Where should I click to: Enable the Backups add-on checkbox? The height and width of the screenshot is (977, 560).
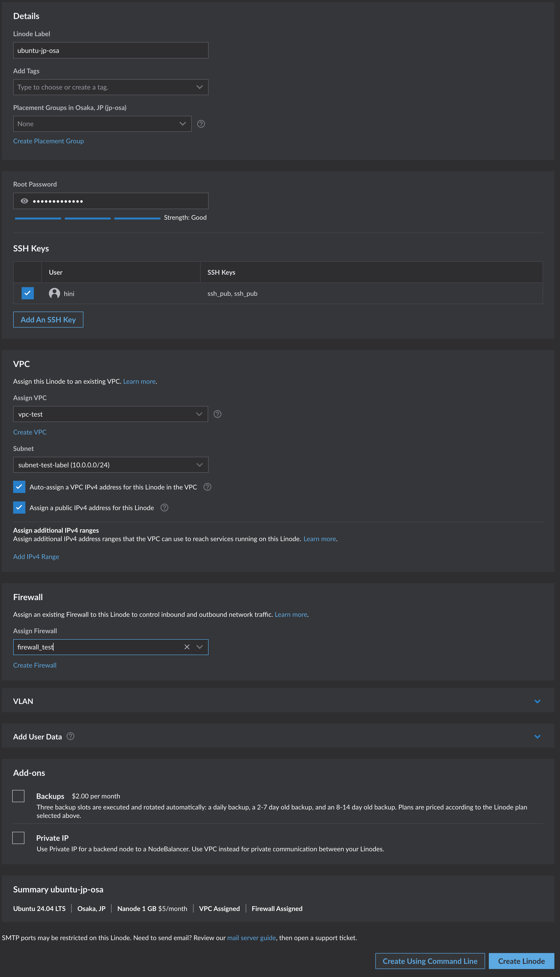click(19, 796)
